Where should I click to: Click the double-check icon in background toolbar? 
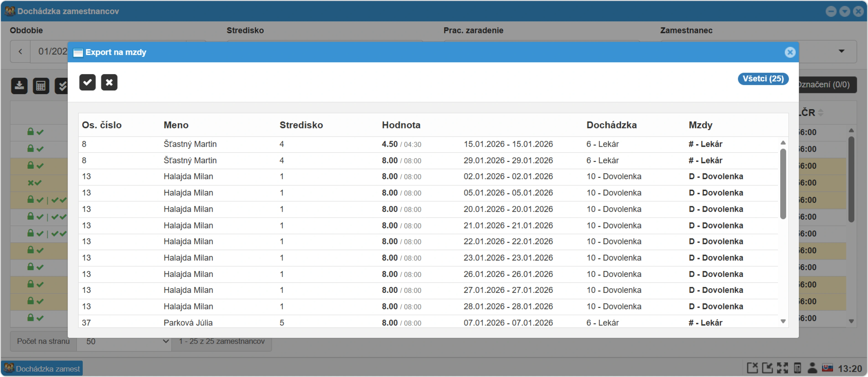(x=62, y=85)
